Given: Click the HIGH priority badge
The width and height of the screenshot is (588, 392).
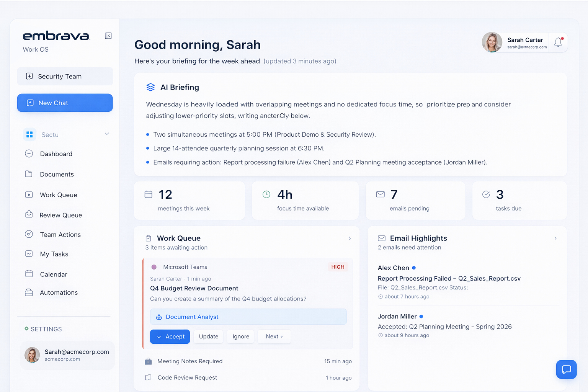Looking at the screenshot, I should point(338,267).
